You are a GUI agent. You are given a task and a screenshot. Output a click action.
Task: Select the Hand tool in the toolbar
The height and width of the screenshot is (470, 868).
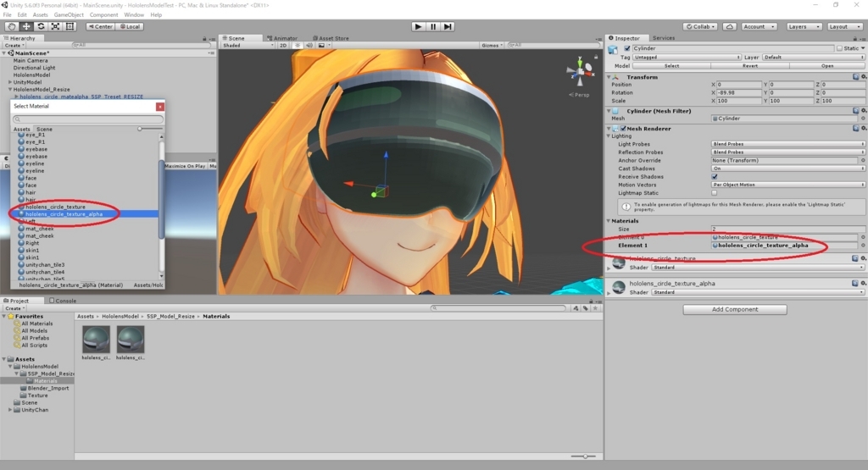point(11,26)
